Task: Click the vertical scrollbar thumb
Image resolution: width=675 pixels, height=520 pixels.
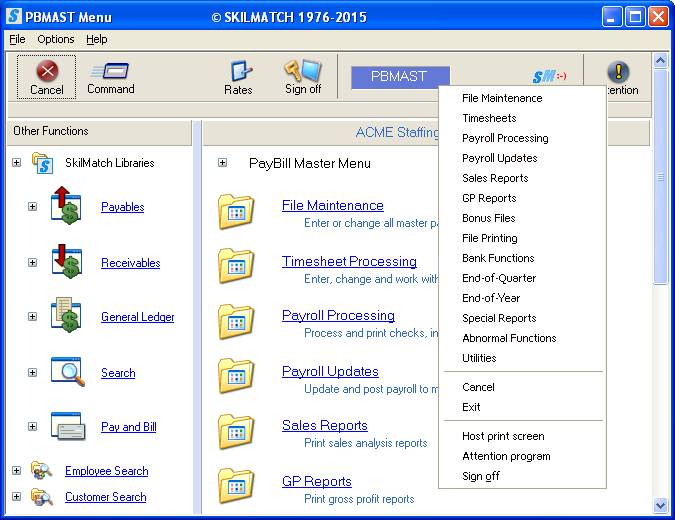Action: tap(660, 176)
